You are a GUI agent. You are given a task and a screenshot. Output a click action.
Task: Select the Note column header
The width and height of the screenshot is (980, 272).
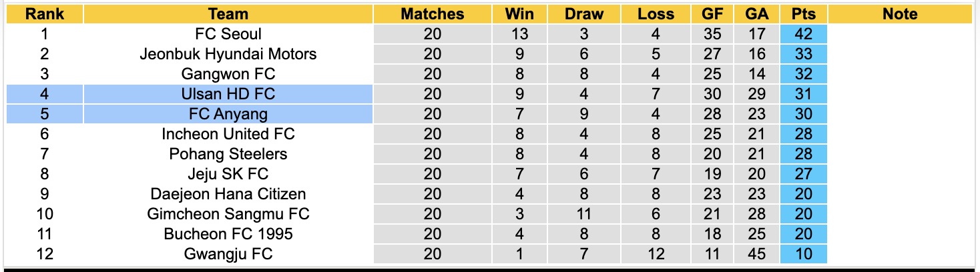(x=900, y=14)
